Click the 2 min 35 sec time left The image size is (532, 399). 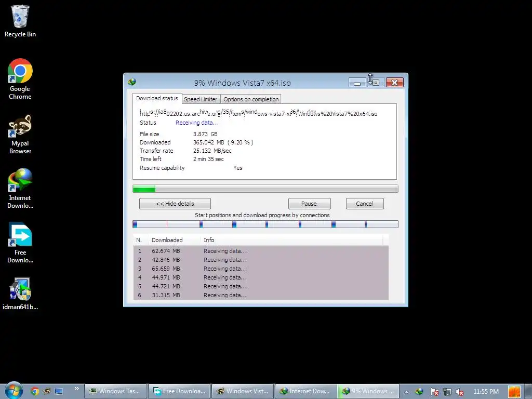pyautogui.click(x=208, y=159)
